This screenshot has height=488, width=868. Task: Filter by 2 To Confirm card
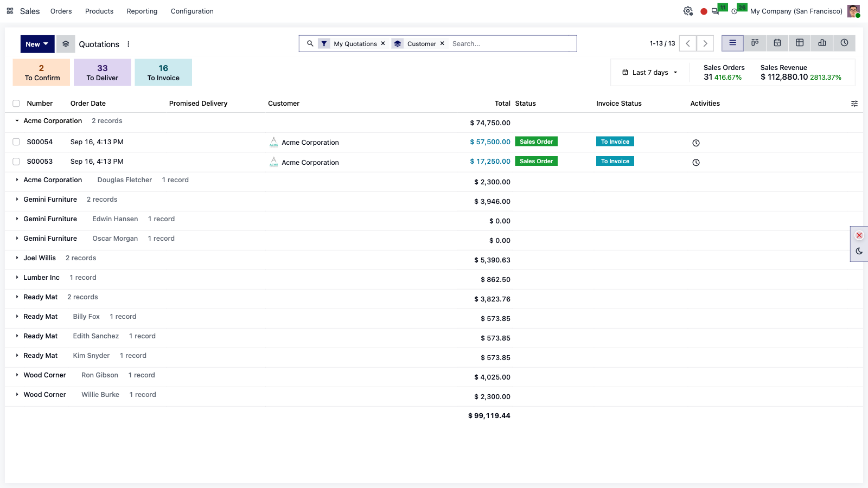(42, 73)
